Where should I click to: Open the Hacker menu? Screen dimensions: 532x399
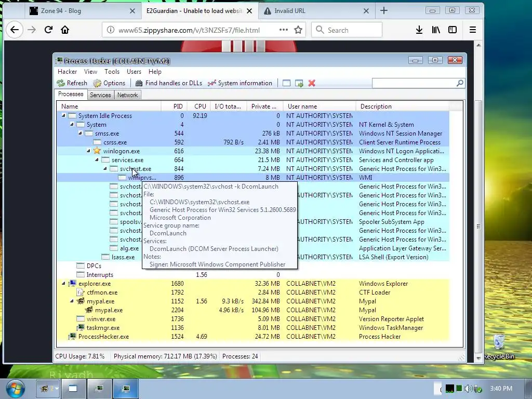[x=67, y=72]
